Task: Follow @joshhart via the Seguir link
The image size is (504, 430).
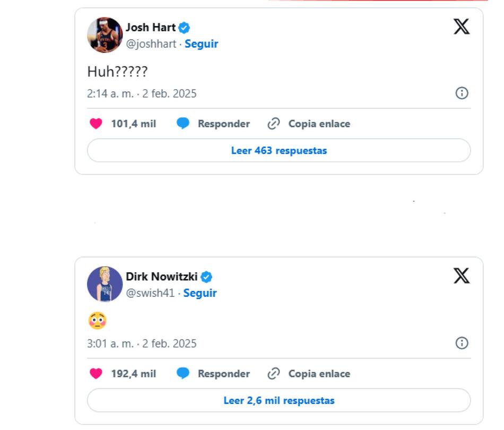Action: click(201, 44)
